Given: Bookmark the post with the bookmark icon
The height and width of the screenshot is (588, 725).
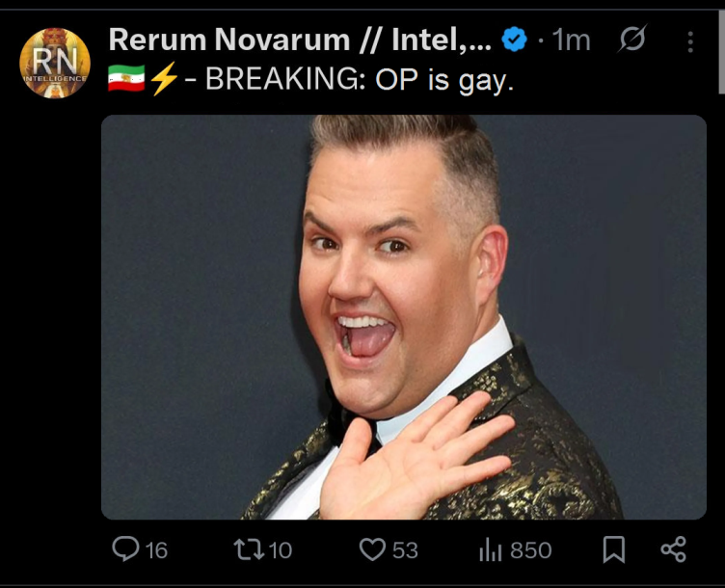Looking at the screenshot, I should point(613,549).
